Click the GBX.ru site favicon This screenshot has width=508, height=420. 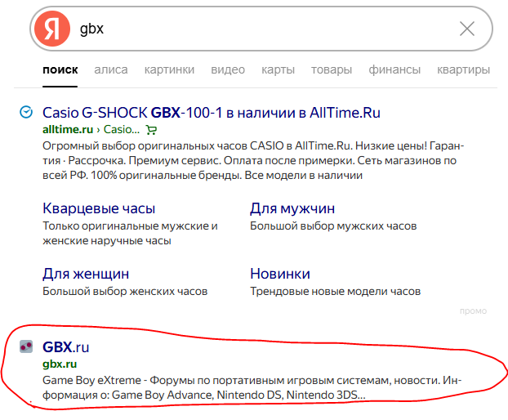click(x=26, y=346)
